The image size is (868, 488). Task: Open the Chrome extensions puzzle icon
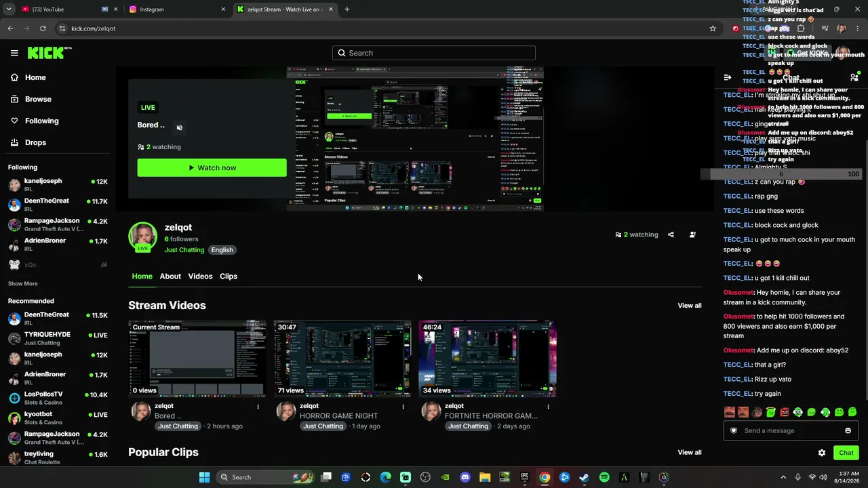(x=801, y=28)
